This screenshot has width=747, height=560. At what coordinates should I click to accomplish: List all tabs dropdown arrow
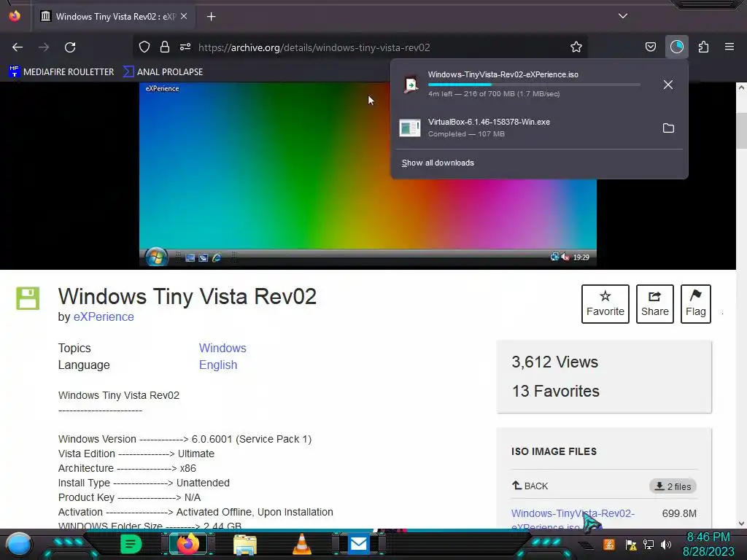click(623, 16)
